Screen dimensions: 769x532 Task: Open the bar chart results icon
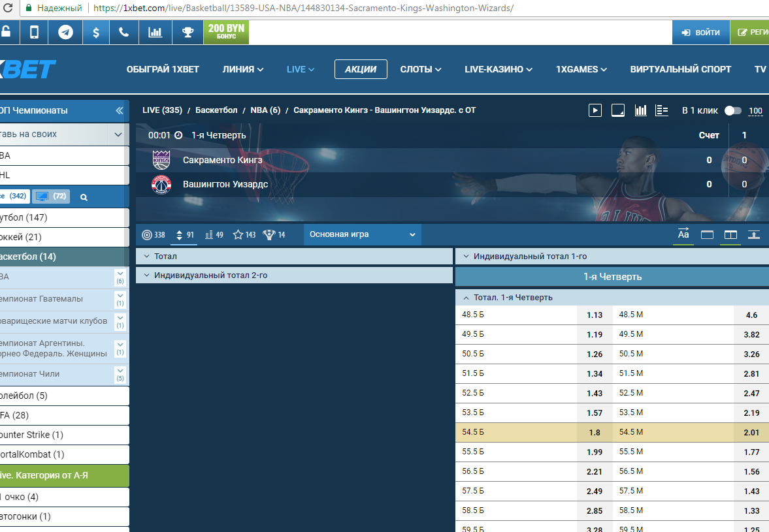click(x=155, y=33)
